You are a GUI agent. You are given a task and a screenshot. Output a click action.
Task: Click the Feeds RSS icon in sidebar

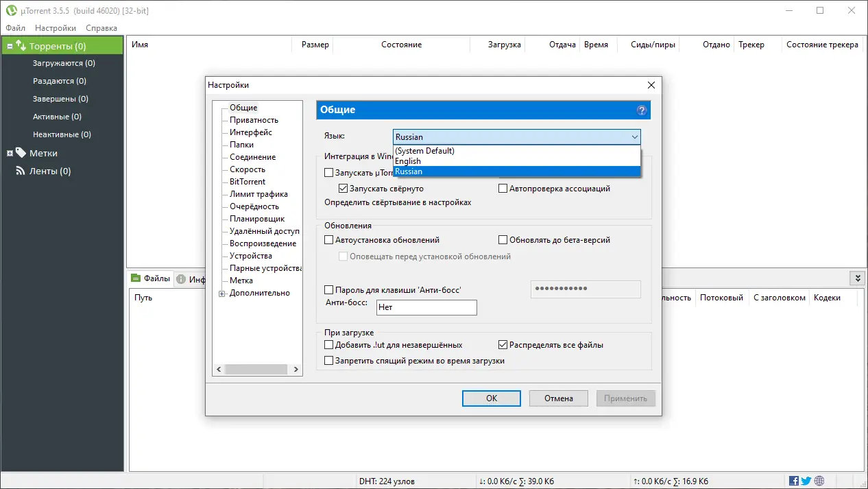[21, 171]
